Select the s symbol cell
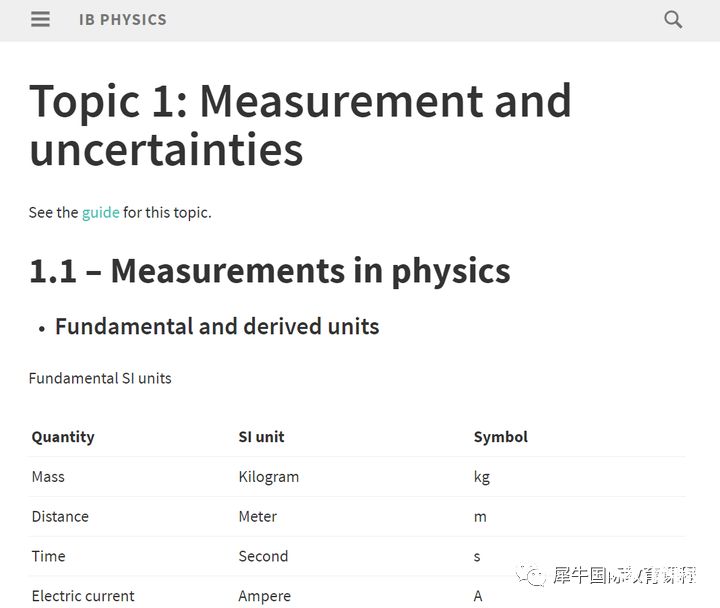The width and height of the screenshot is (720, 608). click(477, 557)
